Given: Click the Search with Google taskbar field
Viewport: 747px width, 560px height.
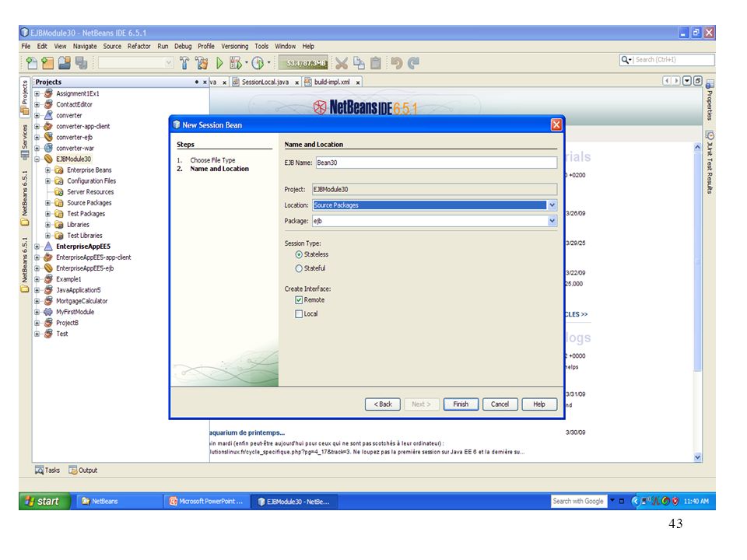Looking at the screenshot, I should coord(579,502).
